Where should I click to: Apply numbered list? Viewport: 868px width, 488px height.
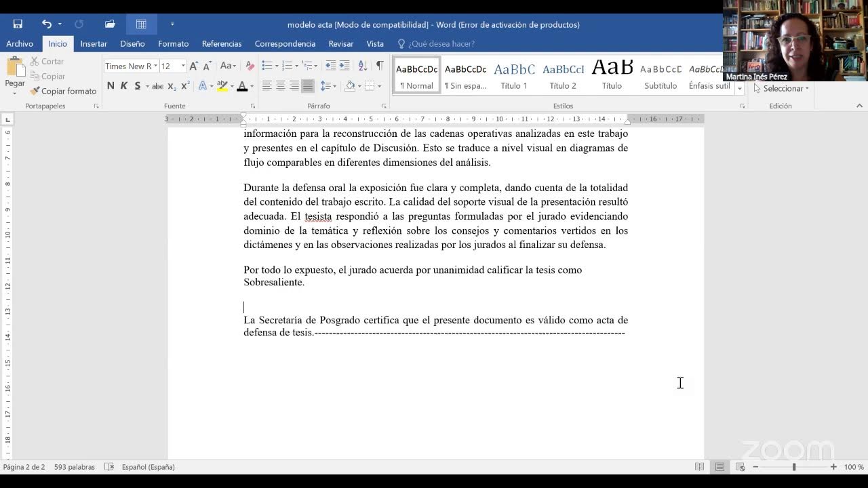pos(287,66)
